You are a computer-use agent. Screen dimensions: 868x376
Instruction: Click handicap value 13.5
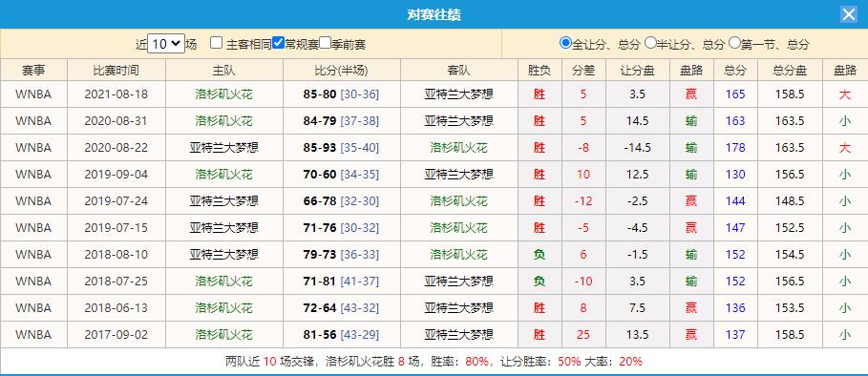coord(638,335)
